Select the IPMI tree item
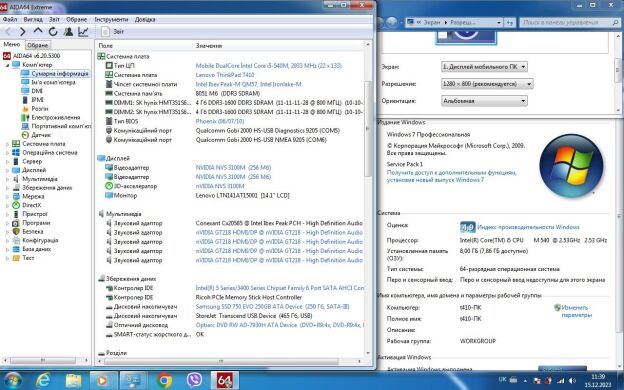 click(38, 100)
